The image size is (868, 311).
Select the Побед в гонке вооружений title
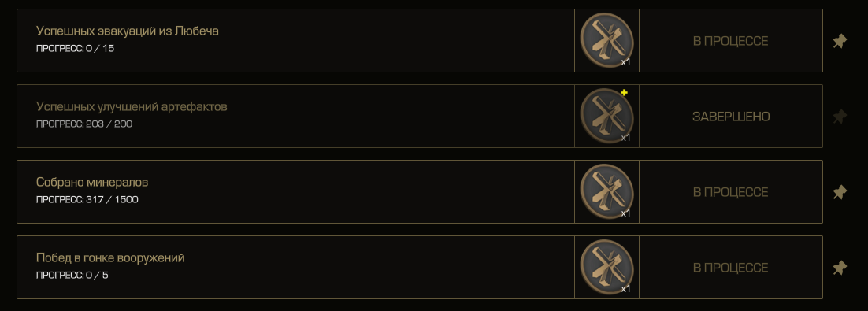coord(110,258)
